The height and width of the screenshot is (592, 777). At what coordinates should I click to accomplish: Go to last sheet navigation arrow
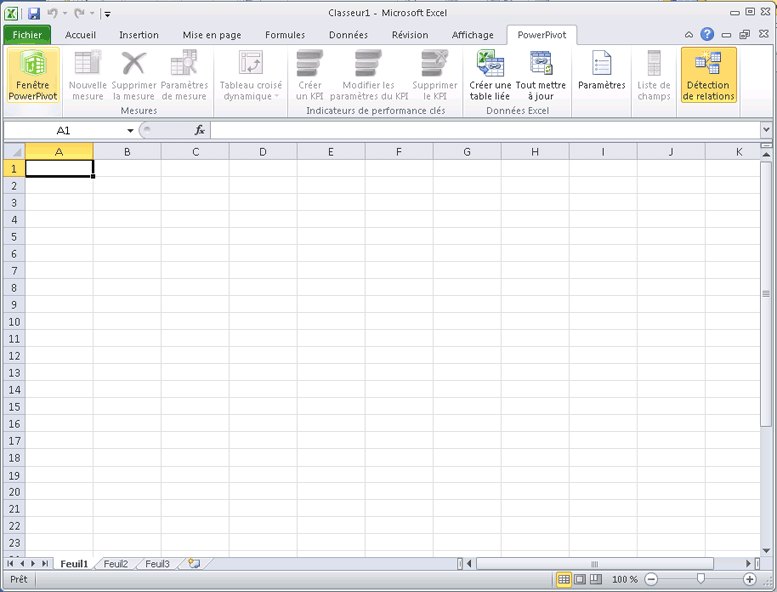pyautogui.click(x=45, y=564)
